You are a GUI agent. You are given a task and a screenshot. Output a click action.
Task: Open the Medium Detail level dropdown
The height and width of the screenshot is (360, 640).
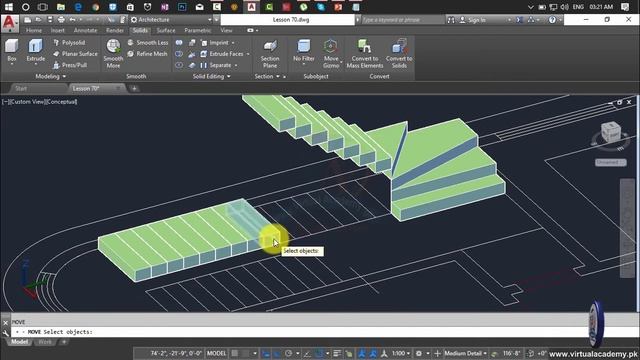point(465,353)
